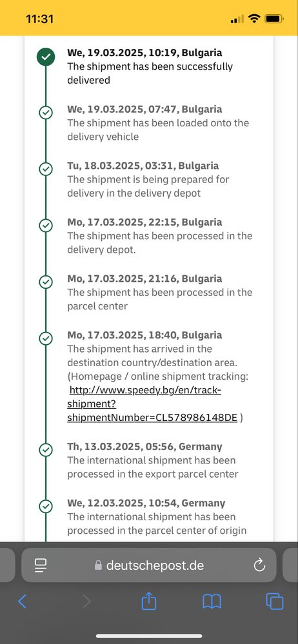Open the bookmarks book icon
Screen dimensions: 298x644
pos(212,601)
